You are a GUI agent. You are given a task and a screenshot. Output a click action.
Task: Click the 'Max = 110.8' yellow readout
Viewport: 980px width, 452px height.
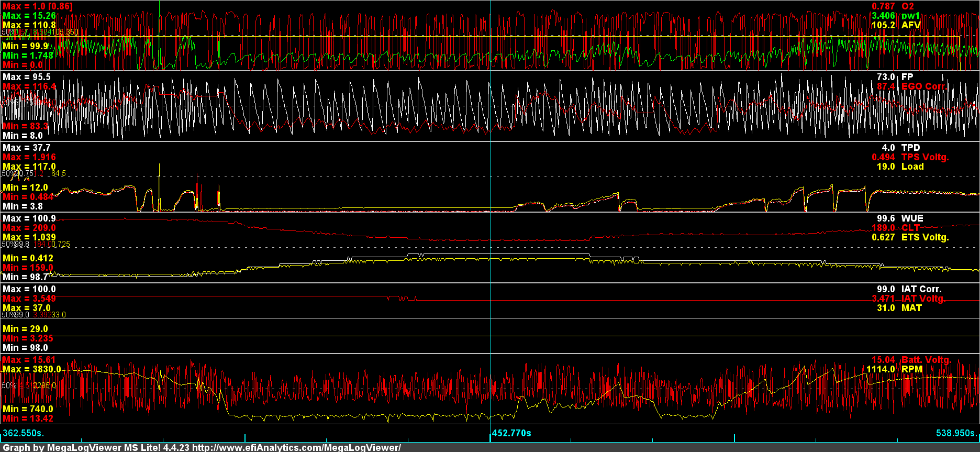coord(29,25)
